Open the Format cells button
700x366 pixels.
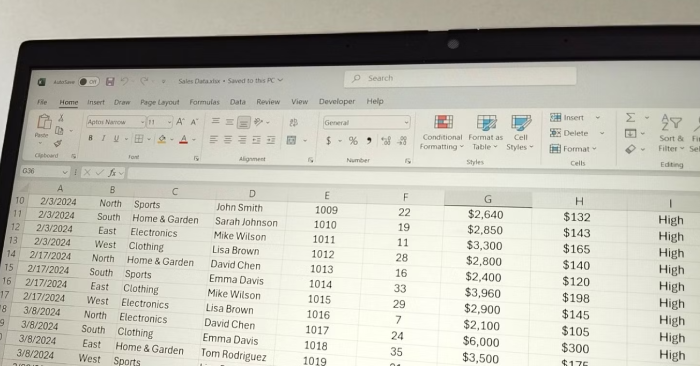tap(573, 149)
